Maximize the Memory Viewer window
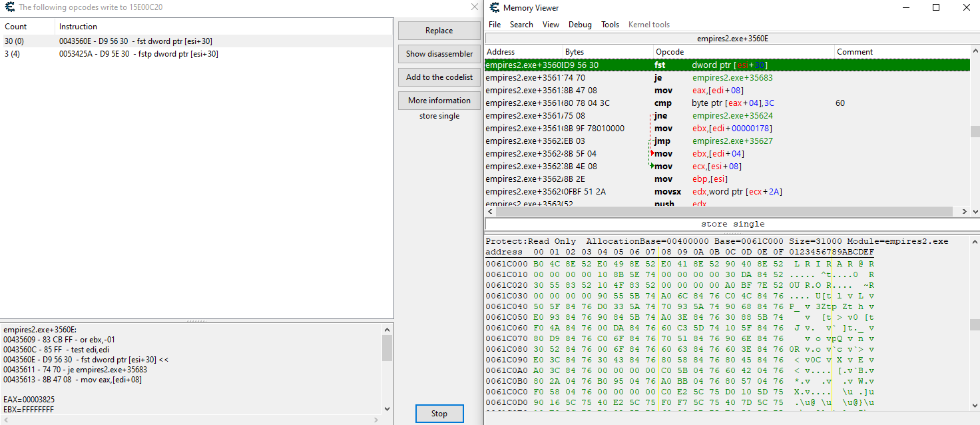 tap(936, 7)
